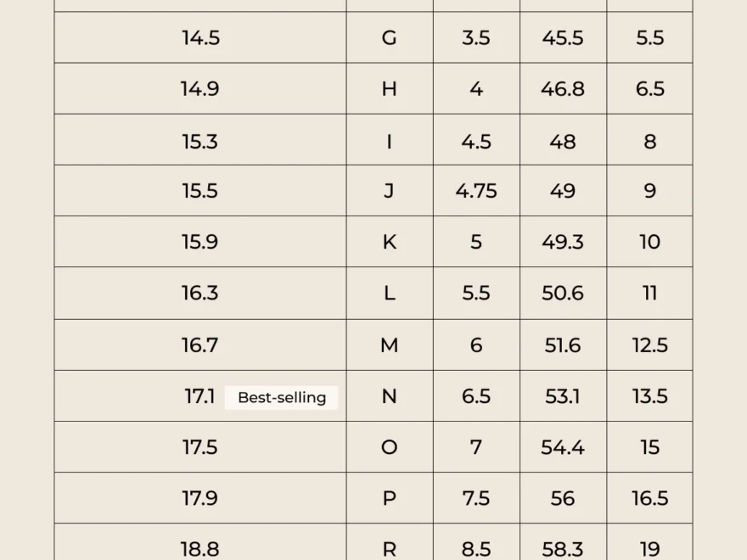Image resolution: width=747 pixels, height=560 pixels.
Task: Select the 12.5 size cell
Action: (649, 345)
